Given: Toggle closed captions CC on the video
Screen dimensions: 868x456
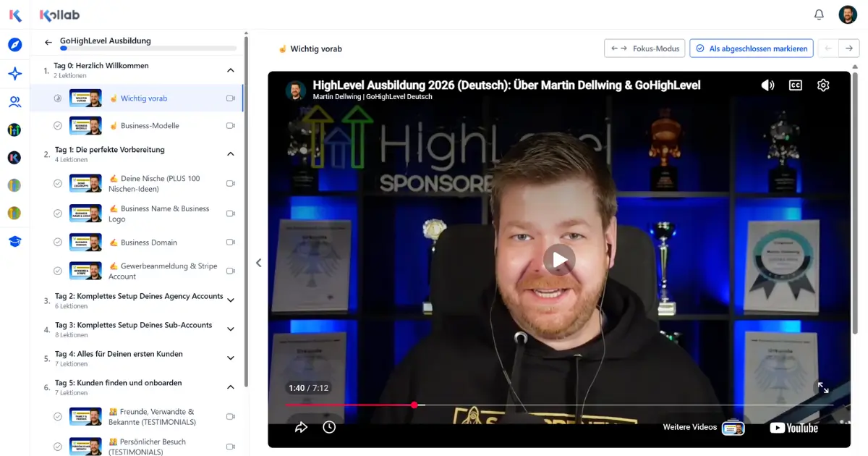Looking at the screenshot, I should tap(795, 85).
